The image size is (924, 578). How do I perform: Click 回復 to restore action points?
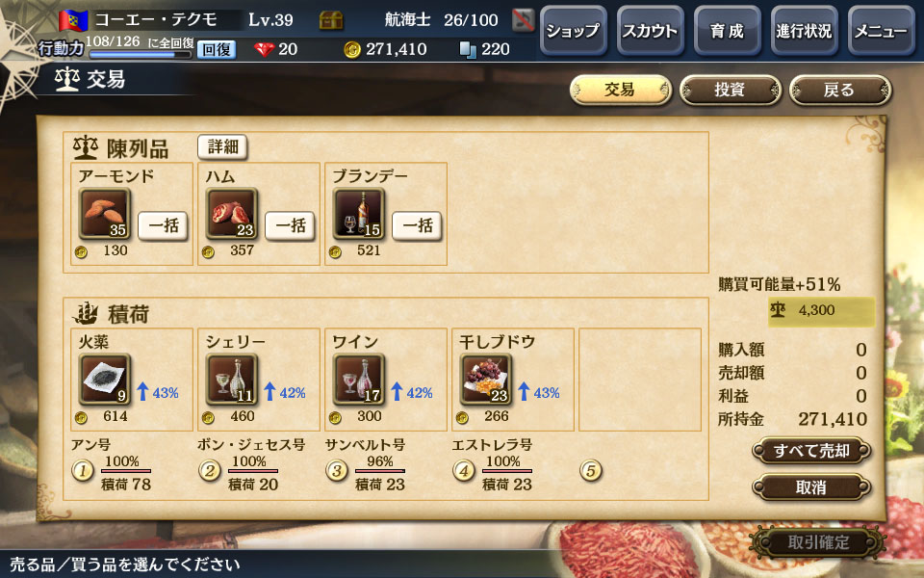(217, 49)
